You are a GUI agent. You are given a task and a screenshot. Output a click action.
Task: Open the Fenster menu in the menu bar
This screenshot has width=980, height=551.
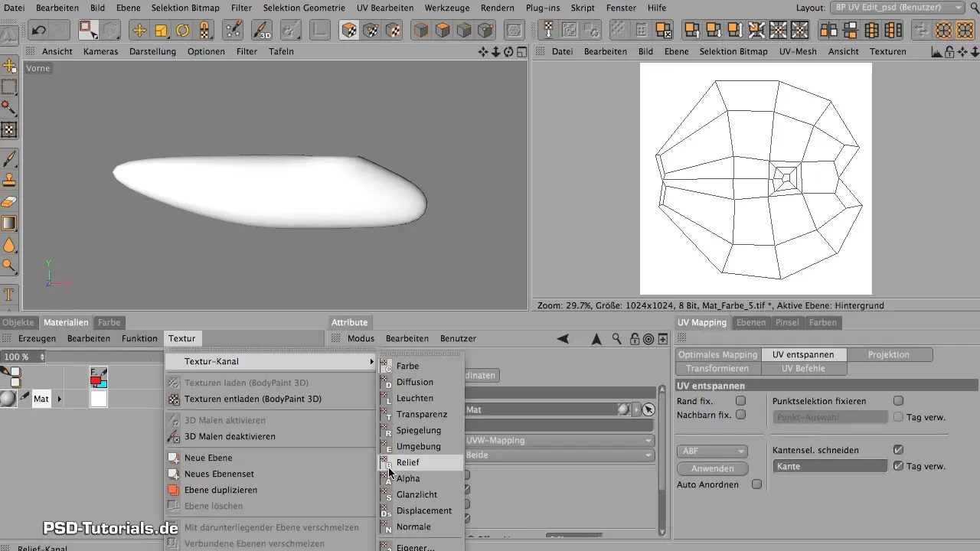[x=620, y=8]
